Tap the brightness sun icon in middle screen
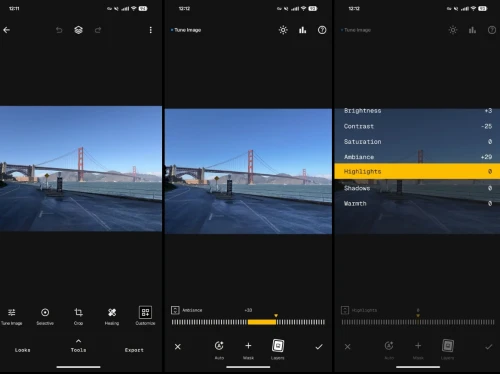Viewport: 500px width, 374px height. [x=283, y=30]
